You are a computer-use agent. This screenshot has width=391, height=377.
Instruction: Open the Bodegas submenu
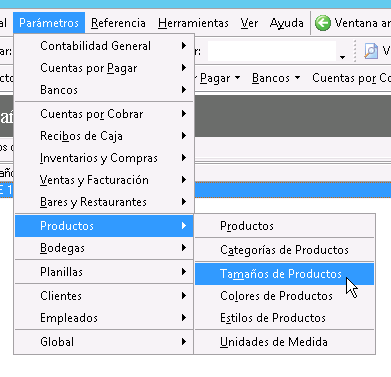click(x=104, y=248)
